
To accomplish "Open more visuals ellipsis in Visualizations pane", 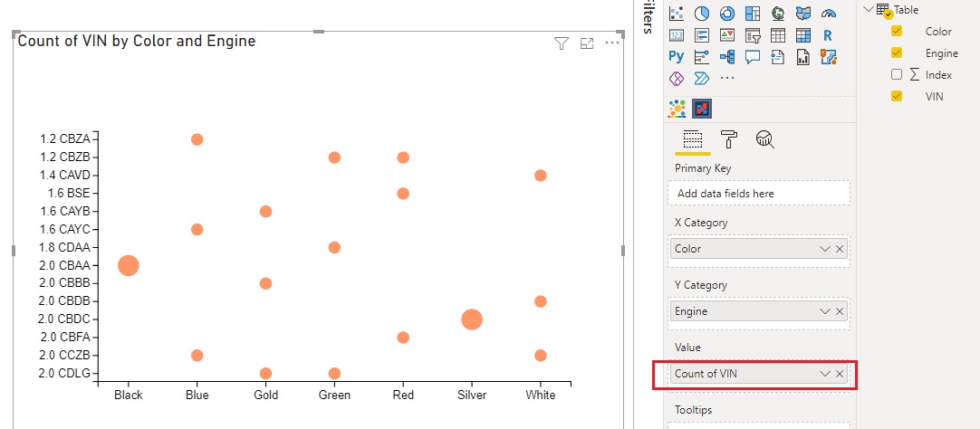I will tap(727, 79).
